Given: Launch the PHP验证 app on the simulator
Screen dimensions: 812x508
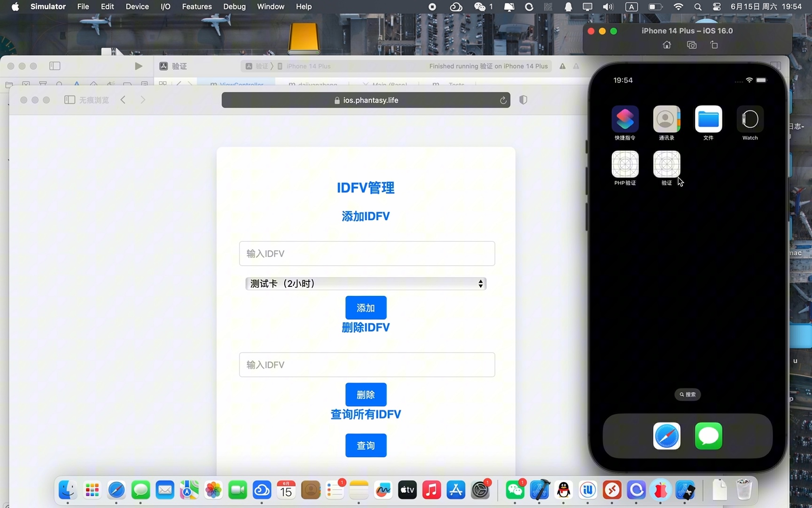Looking at the screenshot, I should click(x=625, y=164).
